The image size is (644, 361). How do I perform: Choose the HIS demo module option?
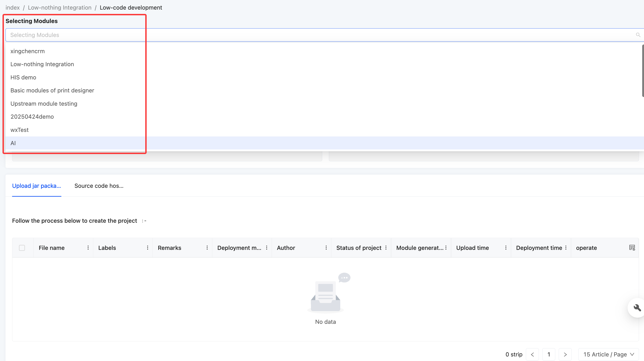point(23,77)
